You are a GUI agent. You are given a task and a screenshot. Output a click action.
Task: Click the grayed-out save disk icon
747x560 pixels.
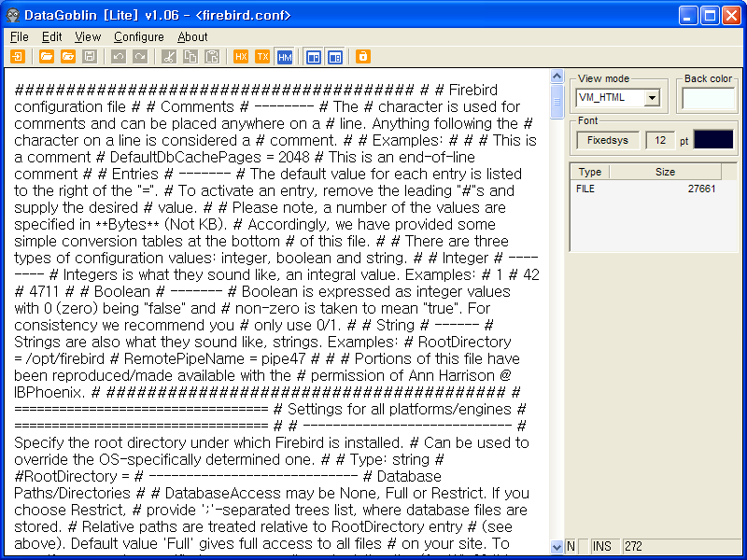90,57
